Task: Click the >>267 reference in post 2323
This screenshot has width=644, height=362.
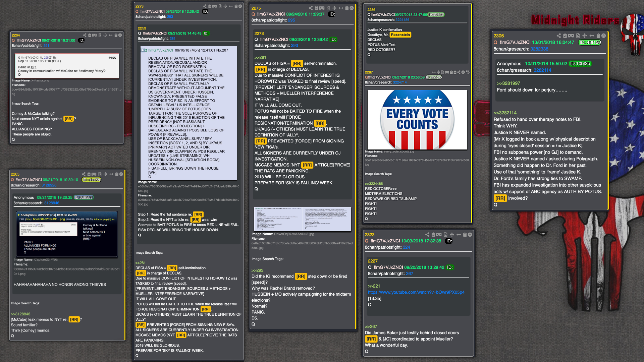Action: (371, 326)
